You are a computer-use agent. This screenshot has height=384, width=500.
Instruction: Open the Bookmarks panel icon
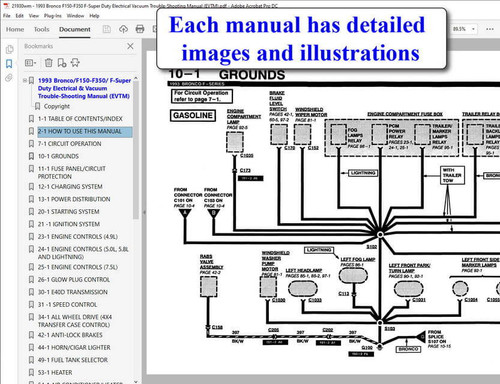tap(9, 64)
